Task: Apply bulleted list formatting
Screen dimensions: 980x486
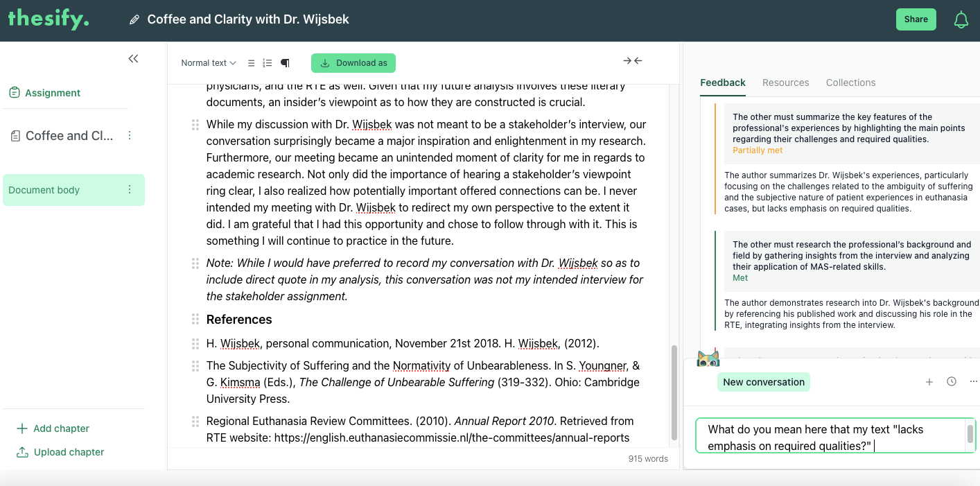Action: (252, 63)
